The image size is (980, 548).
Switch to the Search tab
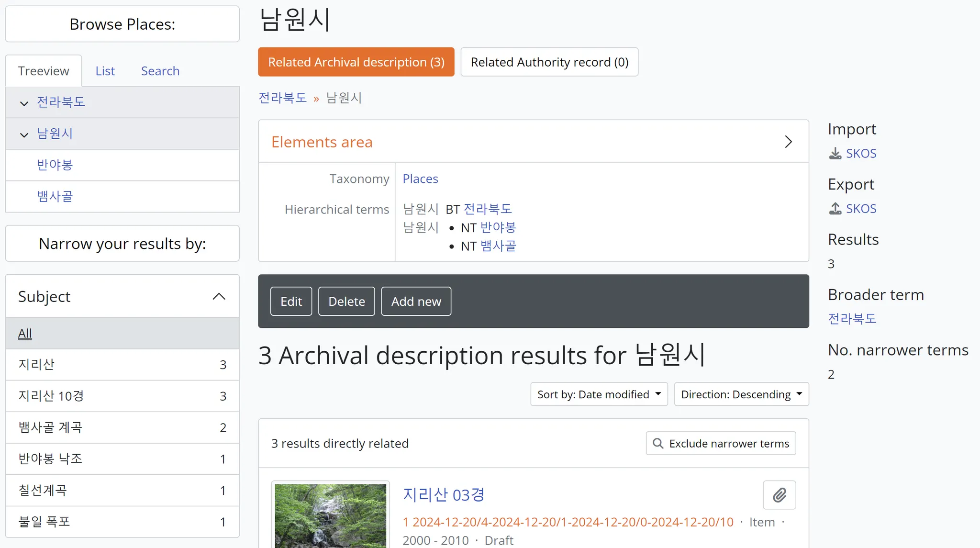click(x=160, y=71)
